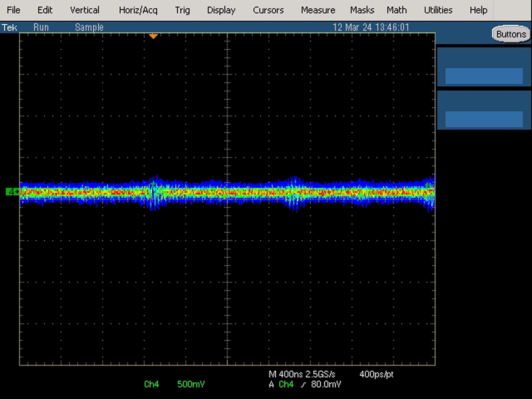
Task: Open the Horiz/Acq menu
Action: [x=138, y=10]
